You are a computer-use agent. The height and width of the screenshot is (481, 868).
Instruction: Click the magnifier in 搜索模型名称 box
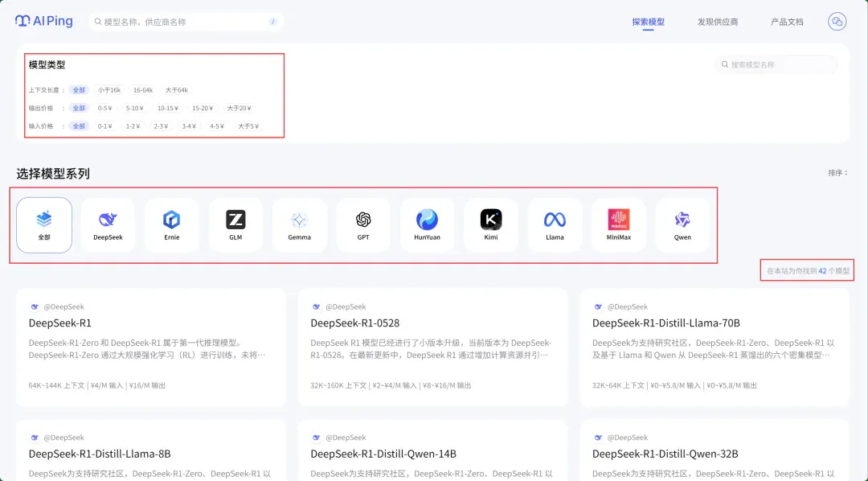tap(725, 65)
